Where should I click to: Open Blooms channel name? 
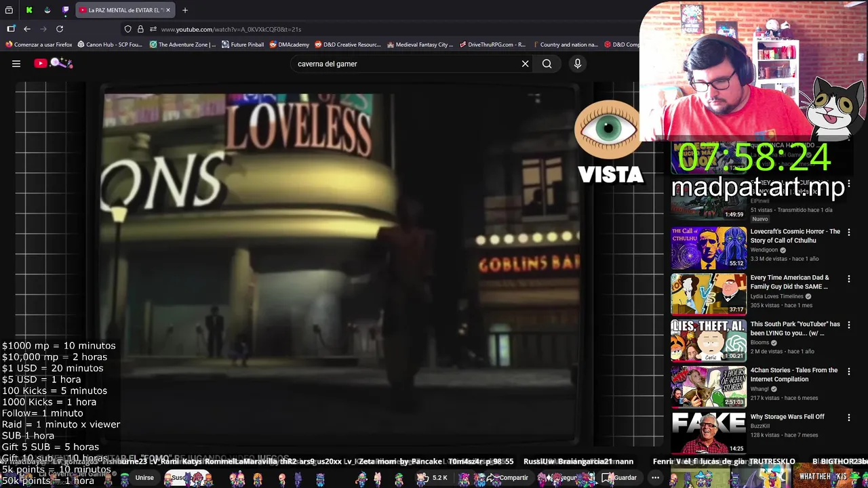tap(759, 342)
